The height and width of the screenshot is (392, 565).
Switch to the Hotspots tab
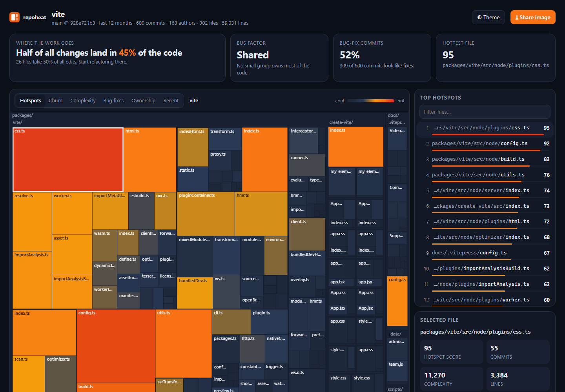coord(31,101)
